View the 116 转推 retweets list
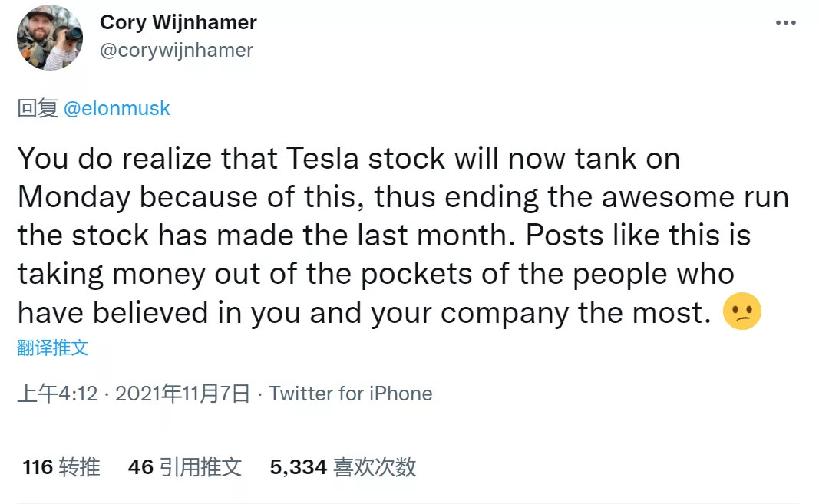 61,467
